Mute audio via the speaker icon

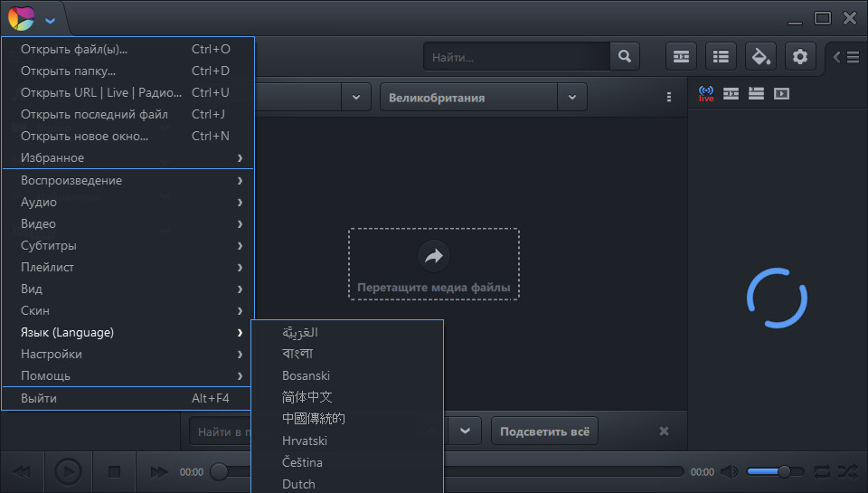click(729, 471)
